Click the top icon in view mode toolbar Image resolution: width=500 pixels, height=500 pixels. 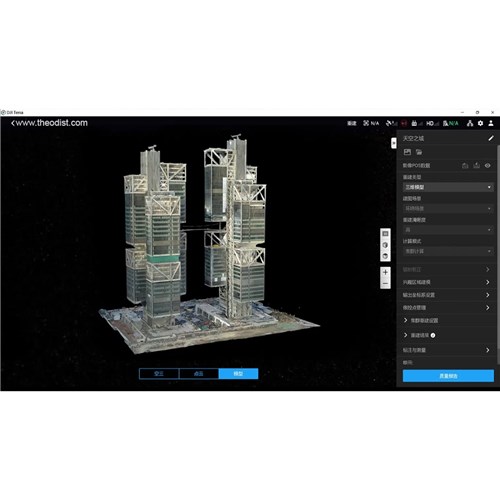(385, 234)
